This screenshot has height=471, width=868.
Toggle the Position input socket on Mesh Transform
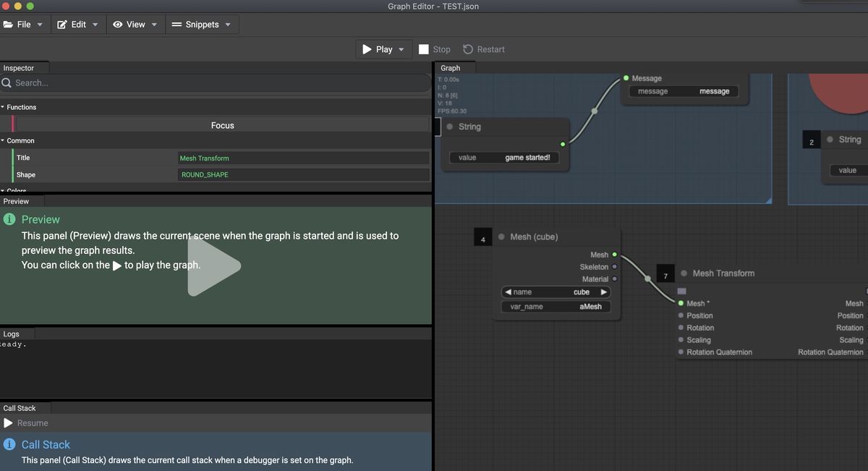click(x=681, y=315)
